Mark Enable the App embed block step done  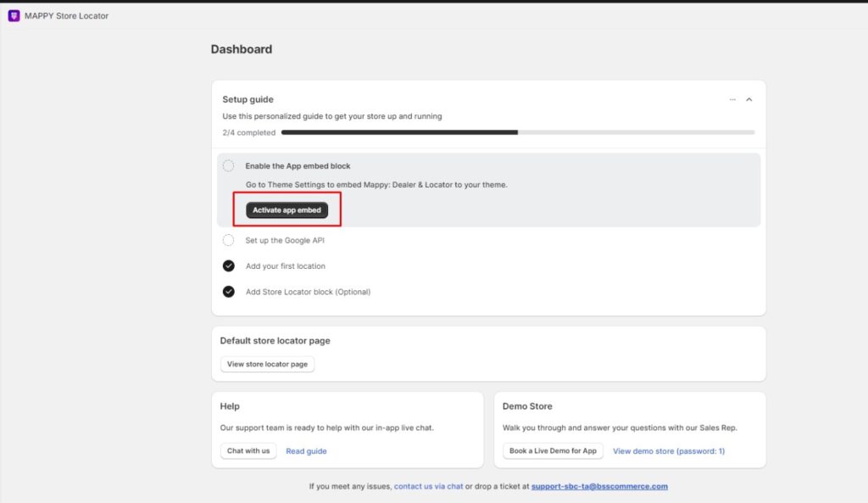pos(229,165)
